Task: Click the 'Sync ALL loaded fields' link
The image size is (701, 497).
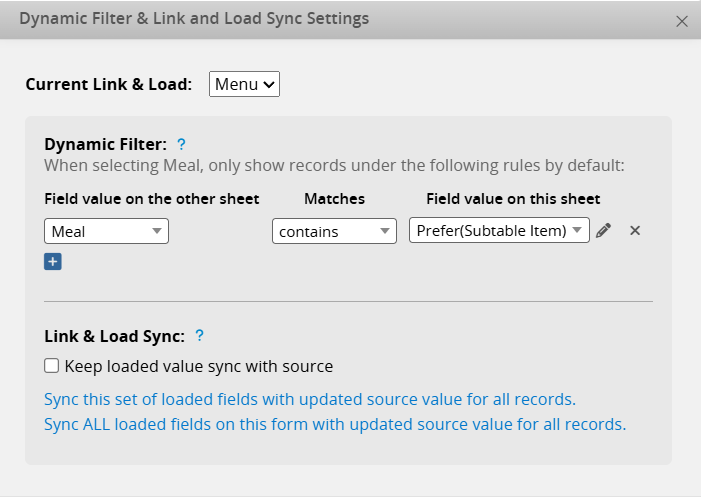Action: click(335, 424)
